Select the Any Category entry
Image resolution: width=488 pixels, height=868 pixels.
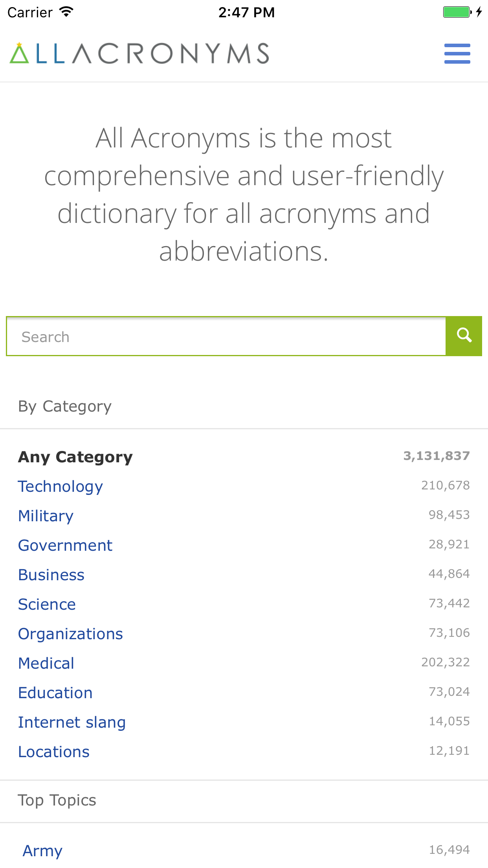pos(75,457)
